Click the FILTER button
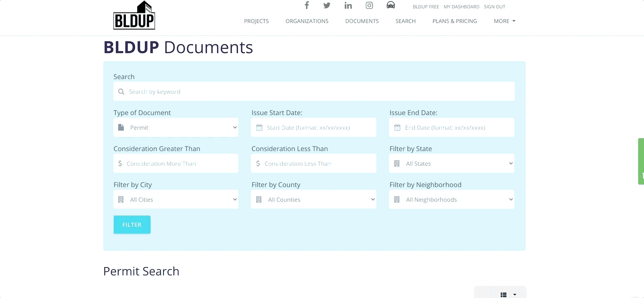Viewport: 644px width, 298px height. [x=132, y=225]
